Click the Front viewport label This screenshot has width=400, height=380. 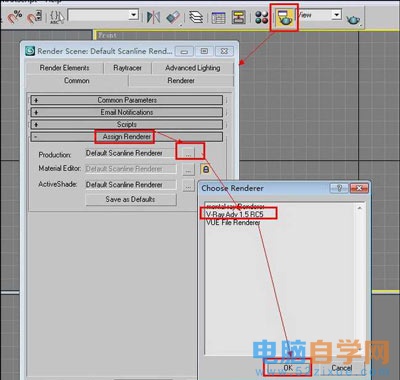pyautogui.click(x=107, y=35)
